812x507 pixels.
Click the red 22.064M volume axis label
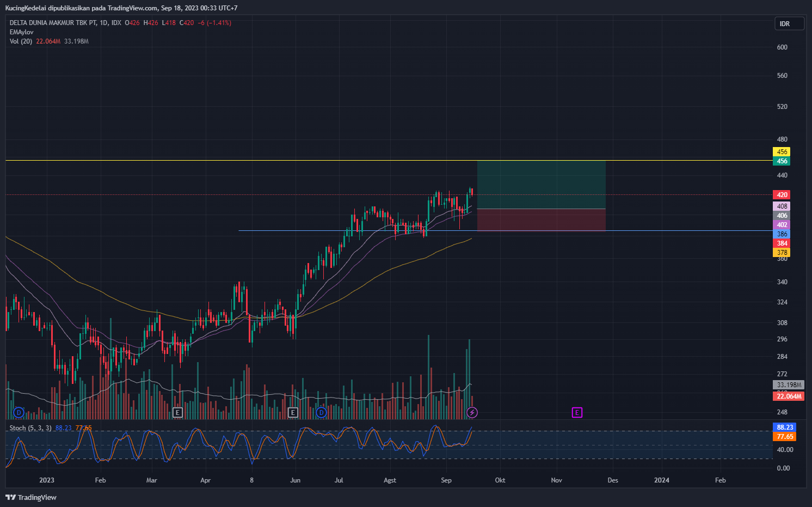point(789,396)
